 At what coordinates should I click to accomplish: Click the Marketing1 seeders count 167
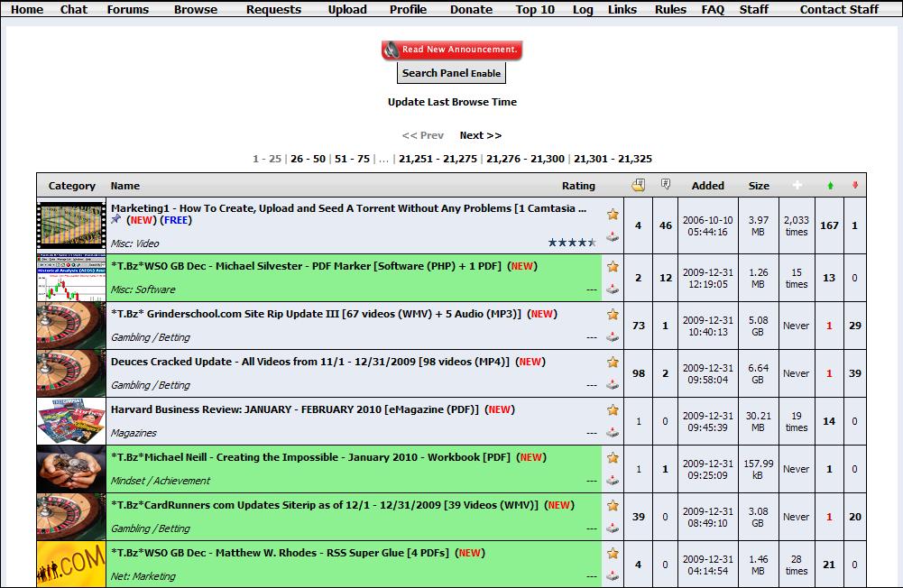tap(829, 225)
